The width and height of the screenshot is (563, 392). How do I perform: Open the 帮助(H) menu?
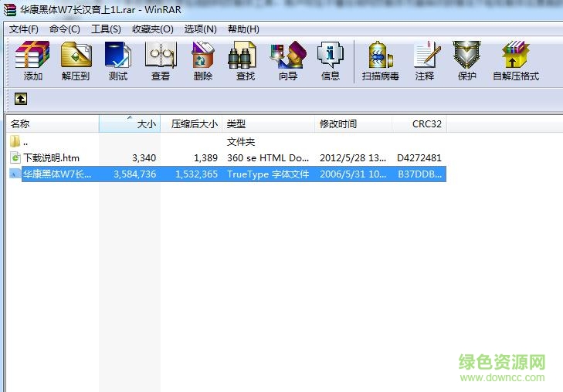243,29
